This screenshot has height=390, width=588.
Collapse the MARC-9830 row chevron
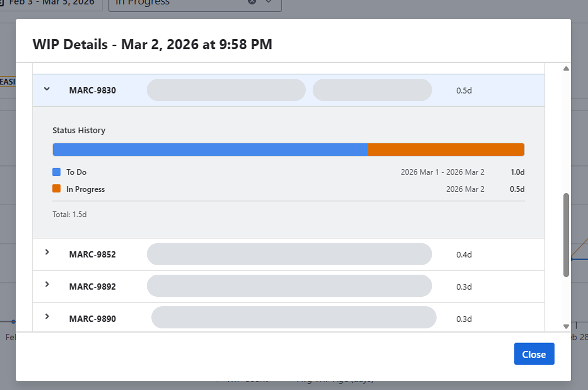47,89
